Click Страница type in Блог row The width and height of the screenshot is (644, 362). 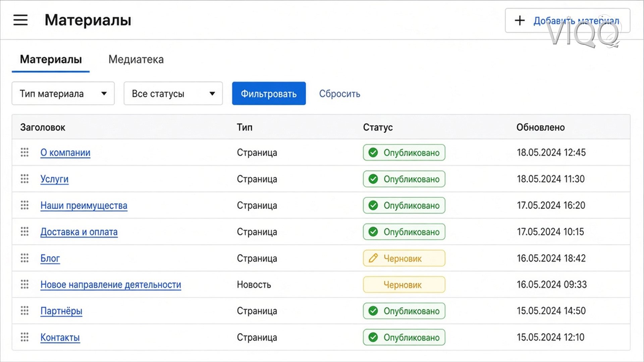point(257,258)
